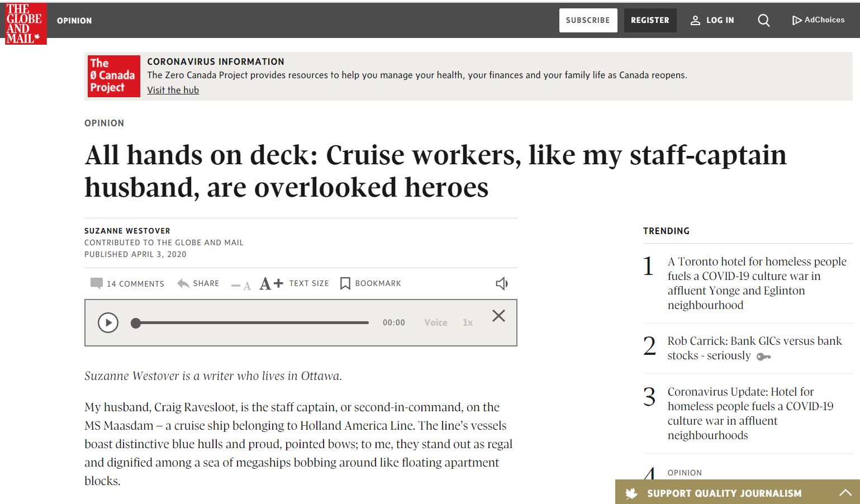860x504 pixels.
Task: Open Rob Carrick trending article
Action: click(754, 348)
